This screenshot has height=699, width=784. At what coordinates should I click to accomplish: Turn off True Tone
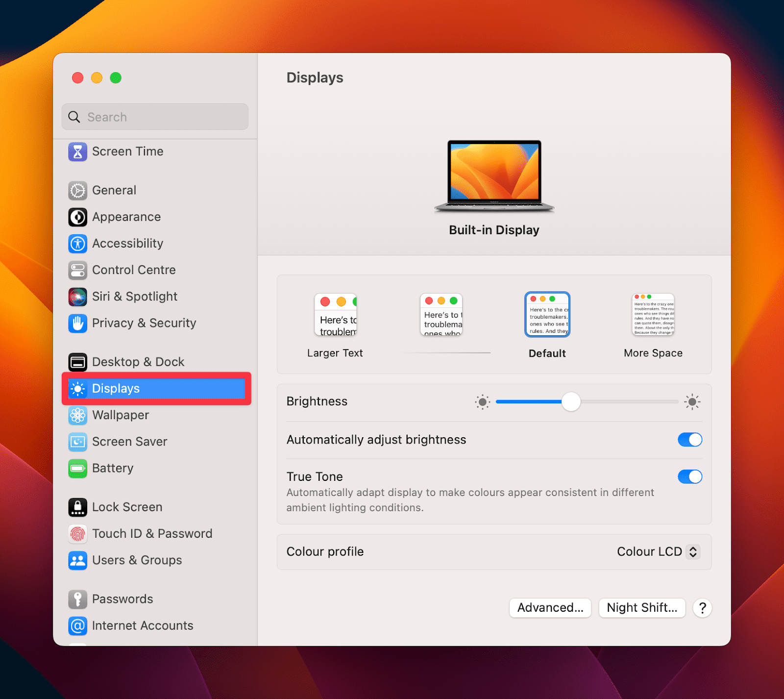point(690,476)
